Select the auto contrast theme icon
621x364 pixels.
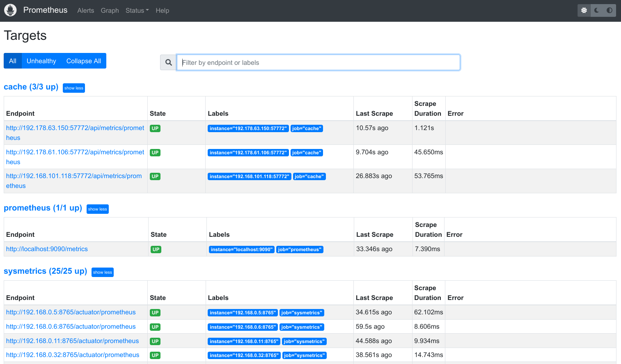pos(610,10)
